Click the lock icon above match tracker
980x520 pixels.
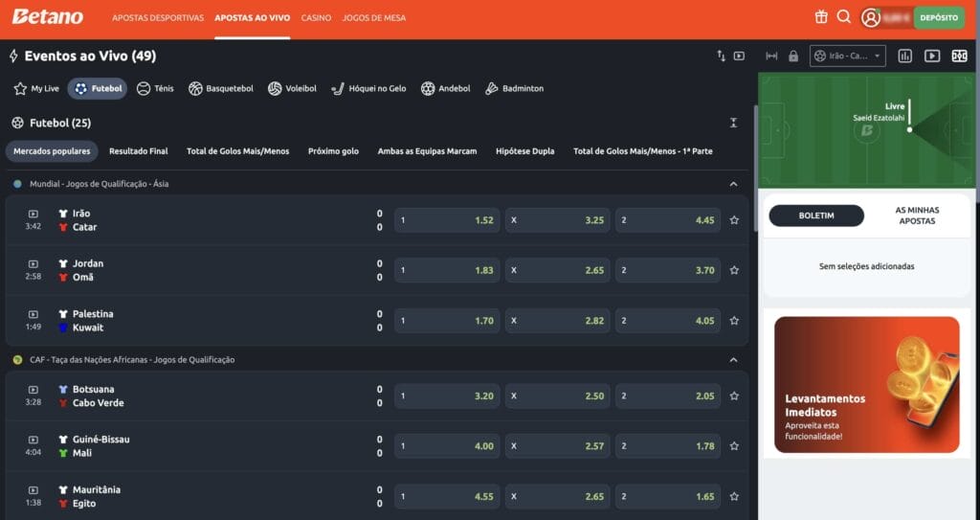(x=793, y=56)
